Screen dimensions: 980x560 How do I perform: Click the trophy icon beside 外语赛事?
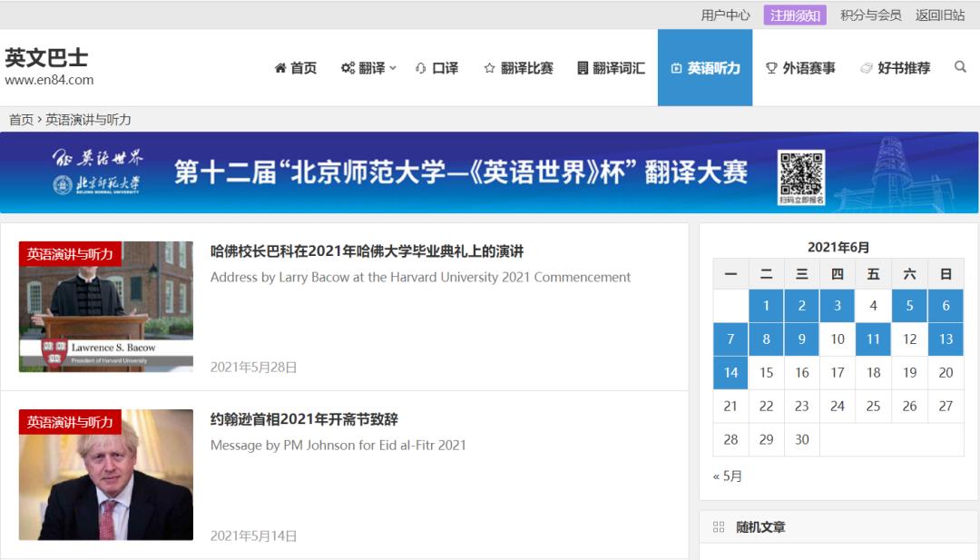(771, 68)
